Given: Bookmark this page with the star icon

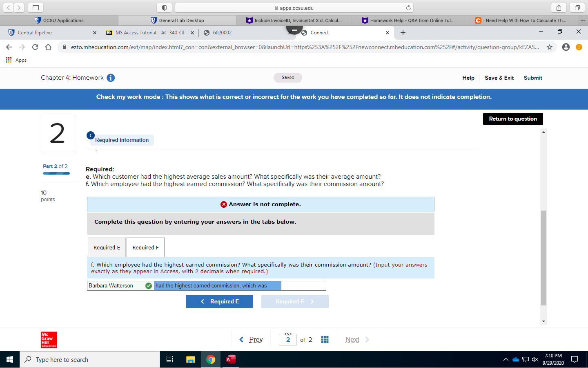Looking at the screenshot, I should point(549,47).
